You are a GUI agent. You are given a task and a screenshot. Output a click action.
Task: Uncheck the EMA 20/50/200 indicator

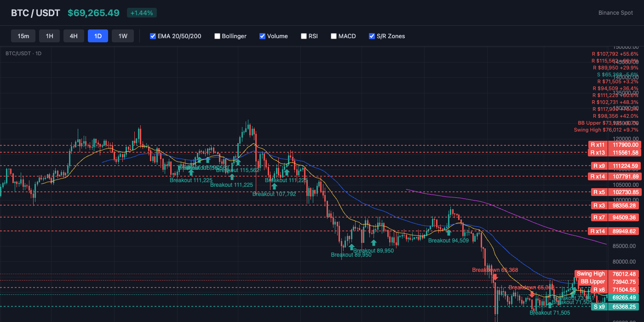[153, 36]
